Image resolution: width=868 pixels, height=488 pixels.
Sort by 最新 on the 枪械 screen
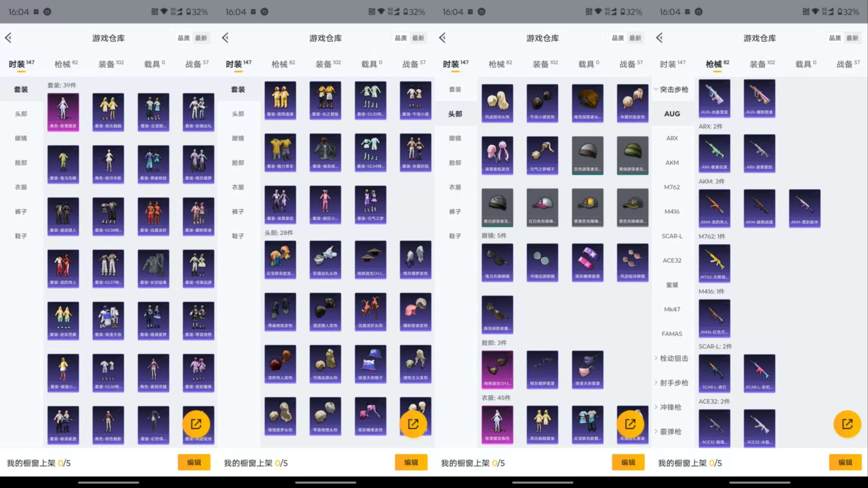(852, 38)
